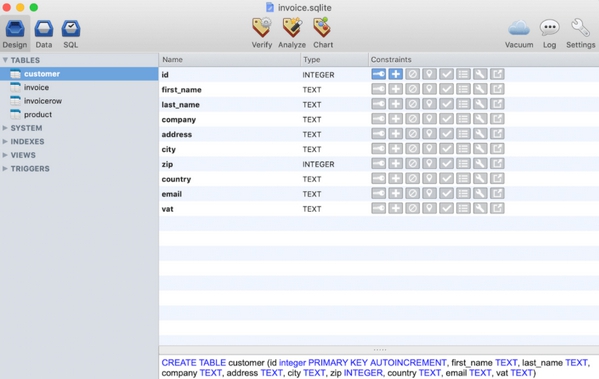Click INTEGER type of zip row
Viewport: 599px width, 379px height.
(318, 164)
